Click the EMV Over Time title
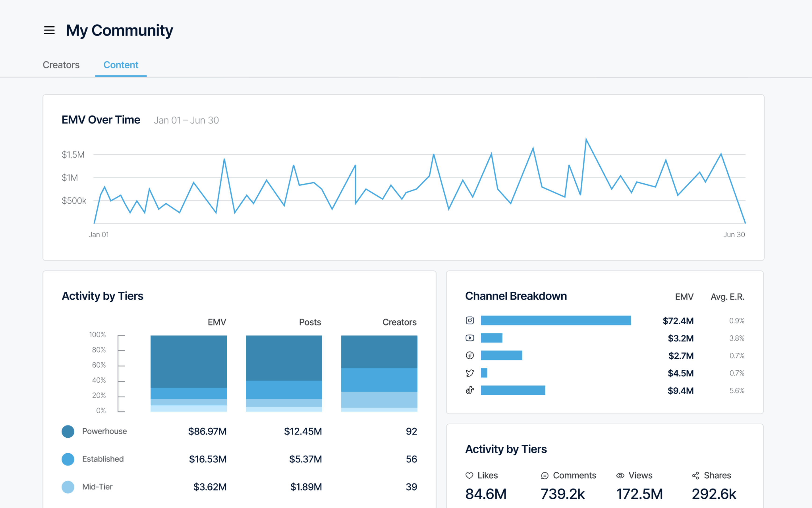 [x=101, y=120]
